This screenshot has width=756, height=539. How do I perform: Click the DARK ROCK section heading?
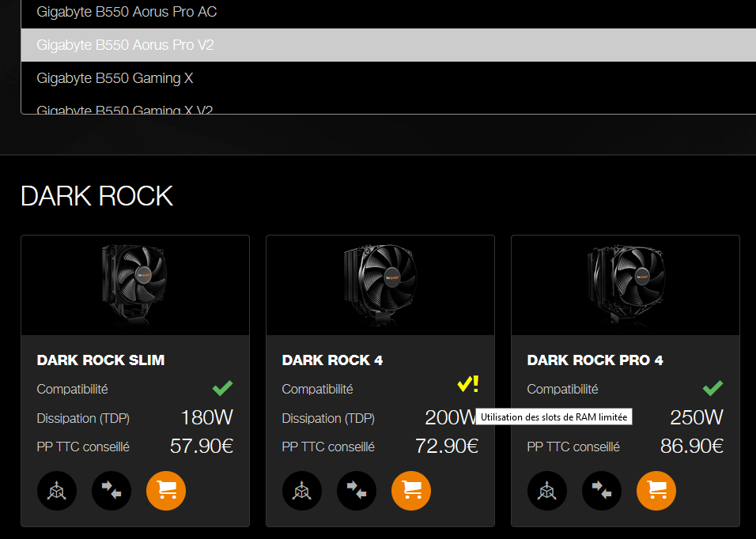[x=97, y=196]
